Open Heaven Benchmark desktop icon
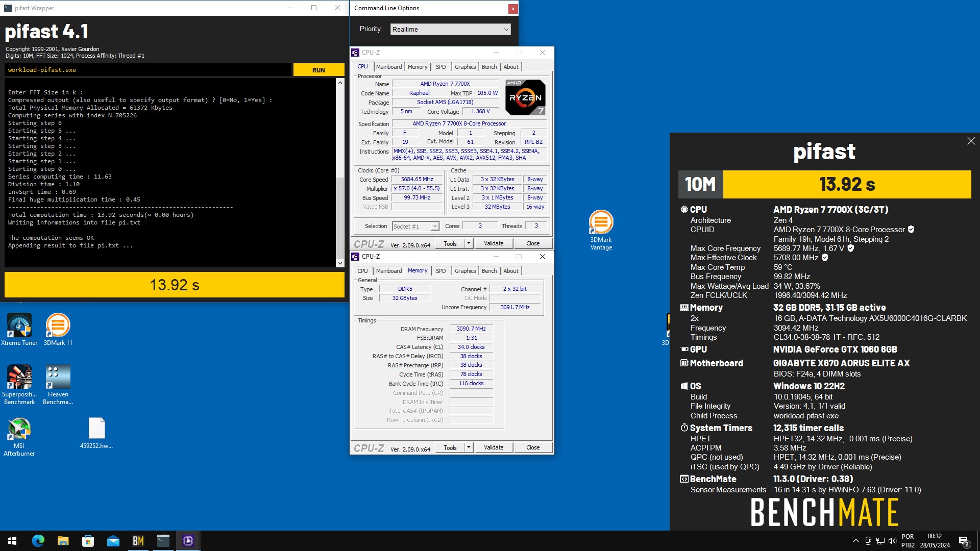 58,385
